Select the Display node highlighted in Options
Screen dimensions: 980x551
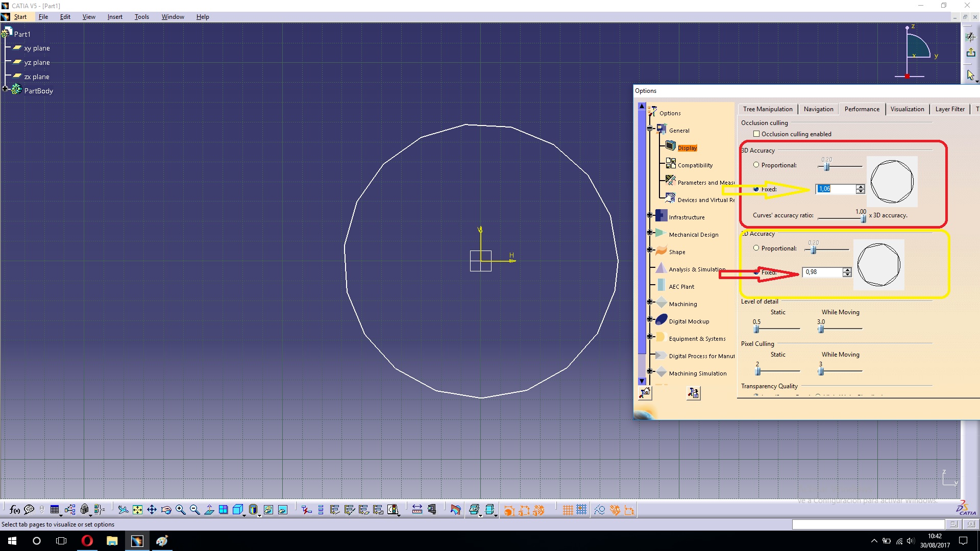click(687, 147)
